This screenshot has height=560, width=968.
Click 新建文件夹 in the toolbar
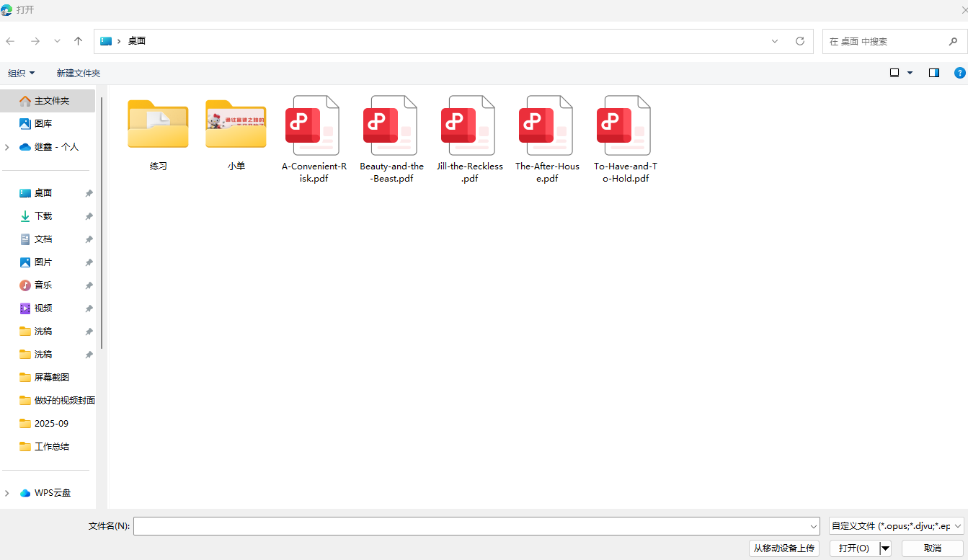tap(79, 73)
